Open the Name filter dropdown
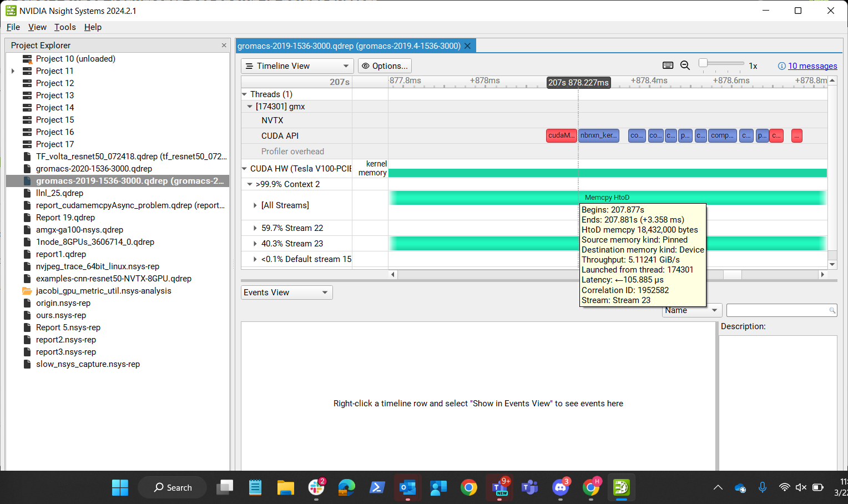Image resolution: width=848 pixels, height=504 pixels. coord(715,310)
